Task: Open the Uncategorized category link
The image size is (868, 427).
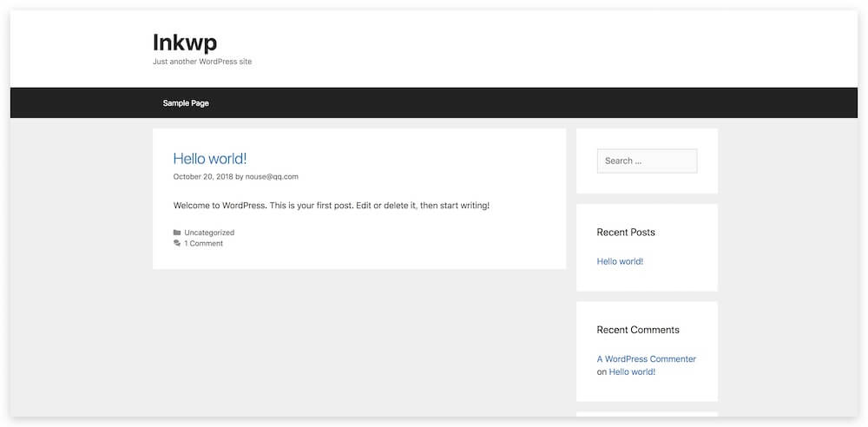Action: coord(209,233)
